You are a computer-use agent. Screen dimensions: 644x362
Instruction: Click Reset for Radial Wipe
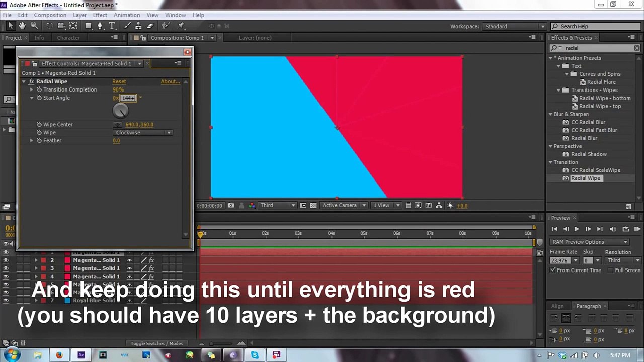[x=119, y=81]
